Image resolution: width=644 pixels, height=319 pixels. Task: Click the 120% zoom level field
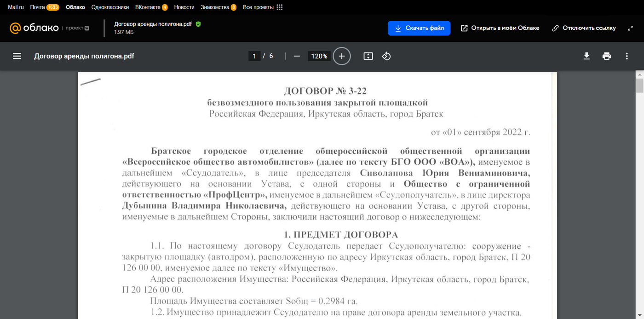(319, 56)
